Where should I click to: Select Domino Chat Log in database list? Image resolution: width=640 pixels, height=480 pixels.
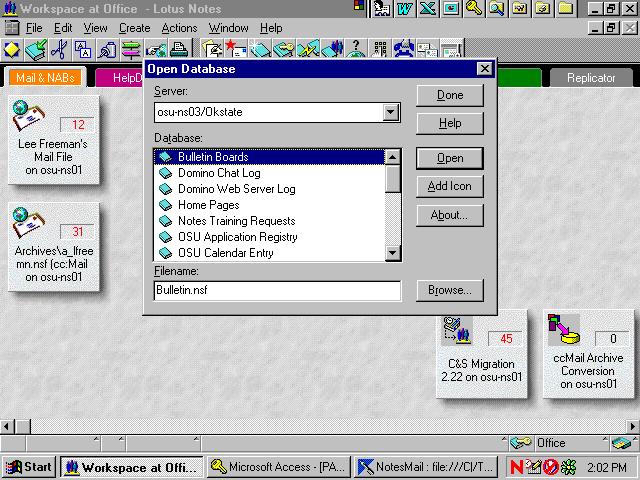[269, 173]
